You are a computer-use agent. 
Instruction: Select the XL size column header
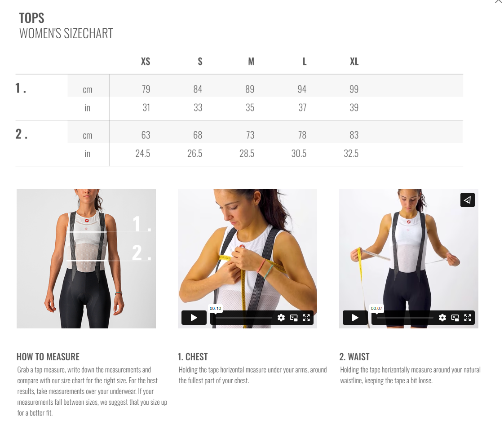point(354,62)
